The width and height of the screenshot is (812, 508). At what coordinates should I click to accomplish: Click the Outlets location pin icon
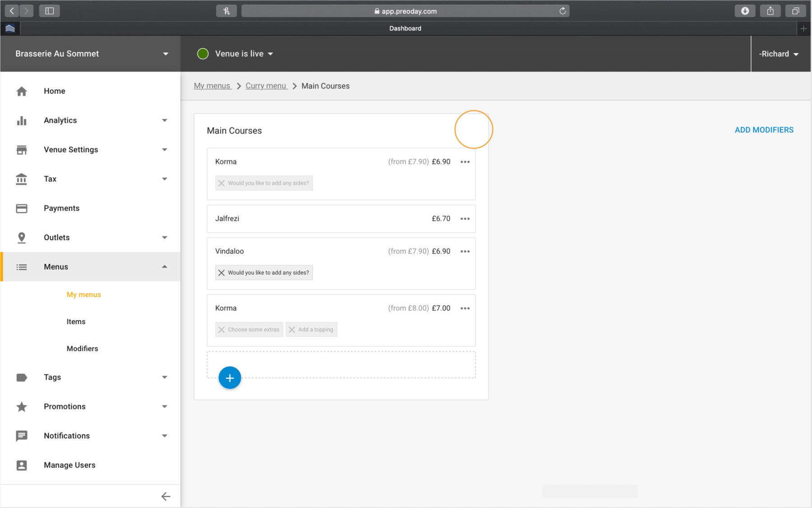pyautogui.click(x=21, y=238)
